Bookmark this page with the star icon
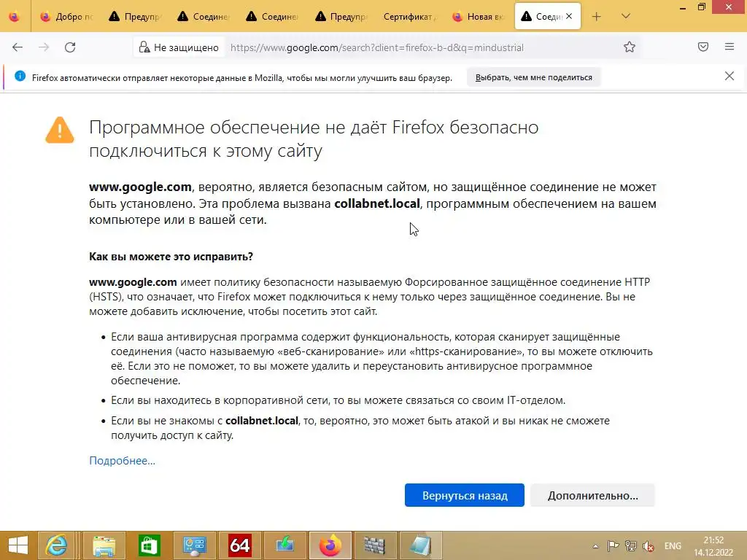The height and width of the screenshot is (560, 747). click(630, 47)
